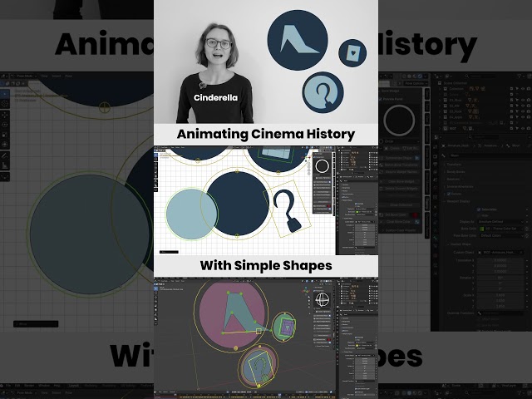Click the Collection row render camera icon

tap(529, 89)
